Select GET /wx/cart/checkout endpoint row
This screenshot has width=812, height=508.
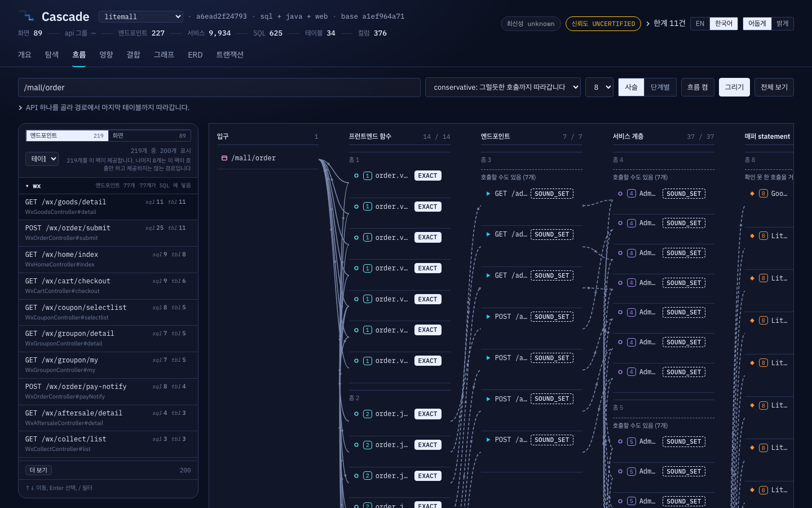coord(108,286)
